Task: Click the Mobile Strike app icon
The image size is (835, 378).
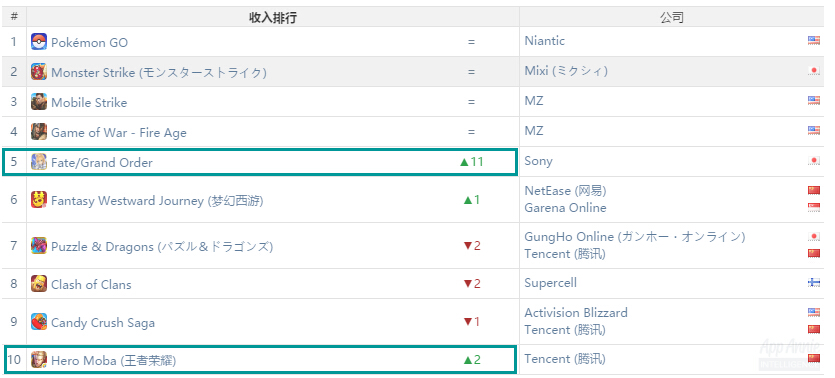Action: pyautogui.click(x=39, y=102)
